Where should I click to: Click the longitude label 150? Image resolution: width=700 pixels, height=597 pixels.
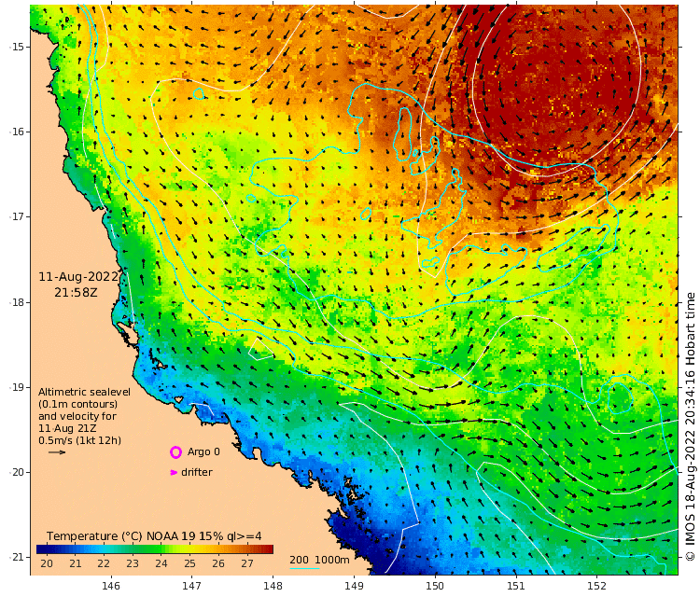click(435, 586)
